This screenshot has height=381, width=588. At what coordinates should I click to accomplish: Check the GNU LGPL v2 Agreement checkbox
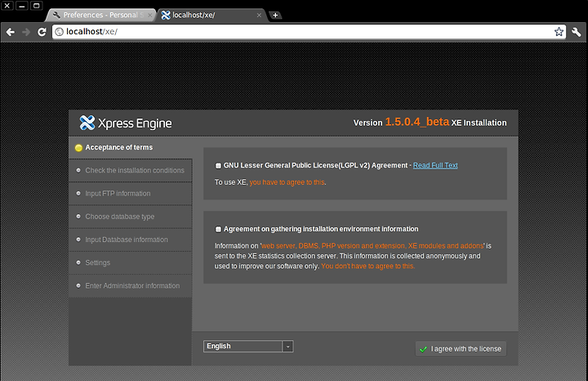tap(218, 165)
